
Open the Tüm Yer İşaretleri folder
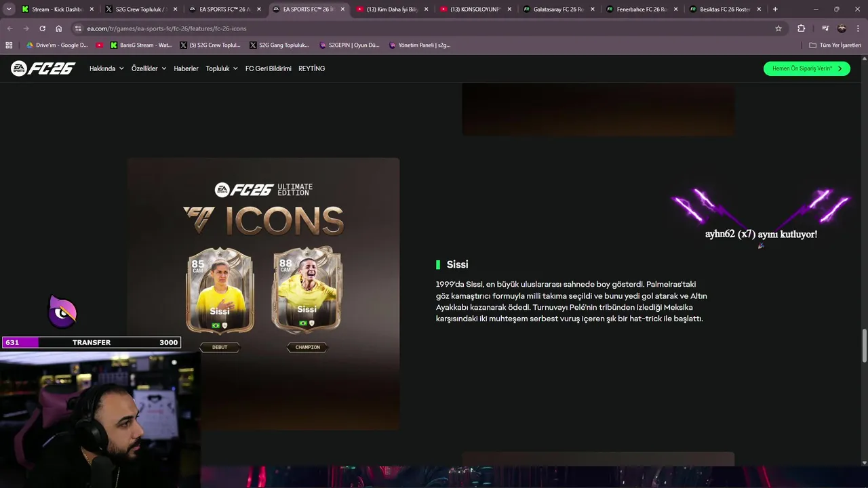[x=835, y=45]
